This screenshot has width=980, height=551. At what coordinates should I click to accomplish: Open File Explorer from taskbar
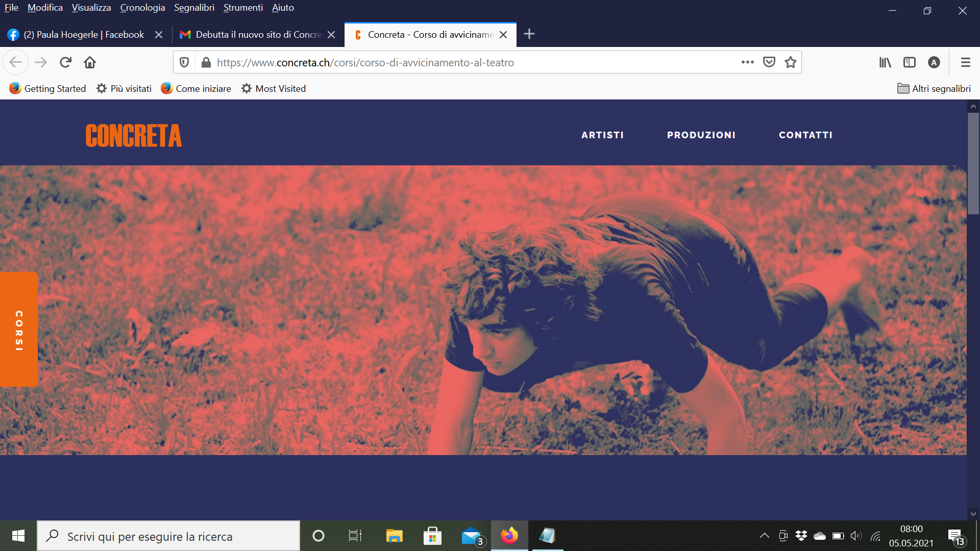pos(394,536)
